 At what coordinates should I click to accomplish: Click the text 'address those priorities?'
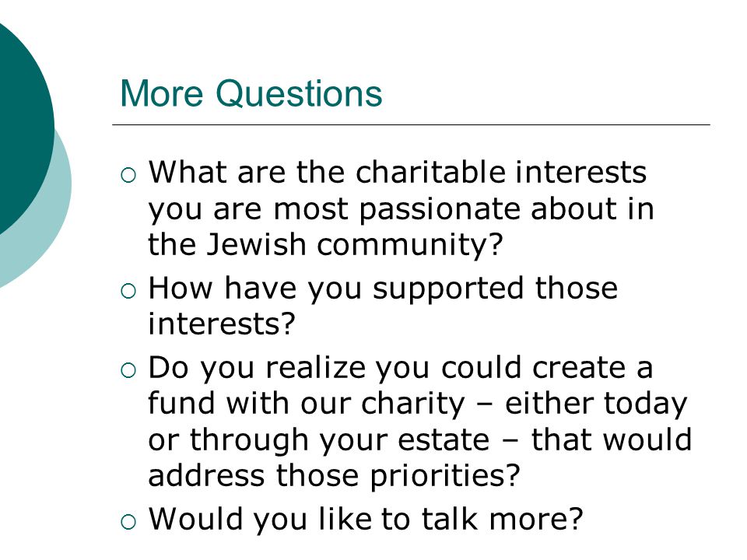pos(334,476)
